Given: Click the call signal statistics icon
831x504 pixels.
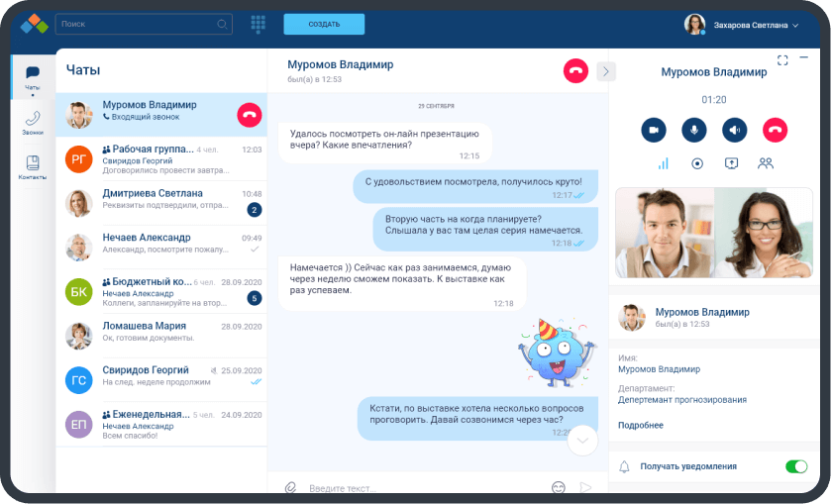Looking at the screenshot, I should coord(663,163).
